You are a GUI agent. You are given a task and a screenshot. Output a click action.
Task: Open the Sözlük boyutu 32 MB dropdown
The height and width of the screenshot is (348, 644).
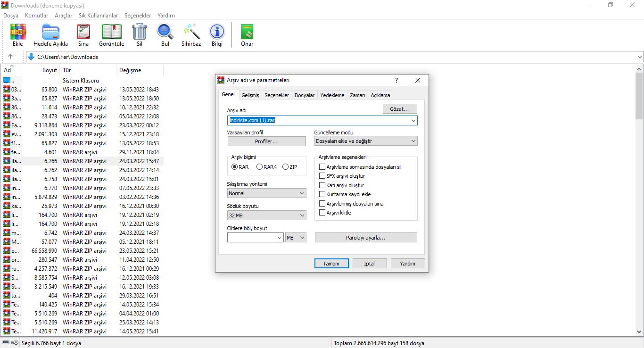(266, 215)
